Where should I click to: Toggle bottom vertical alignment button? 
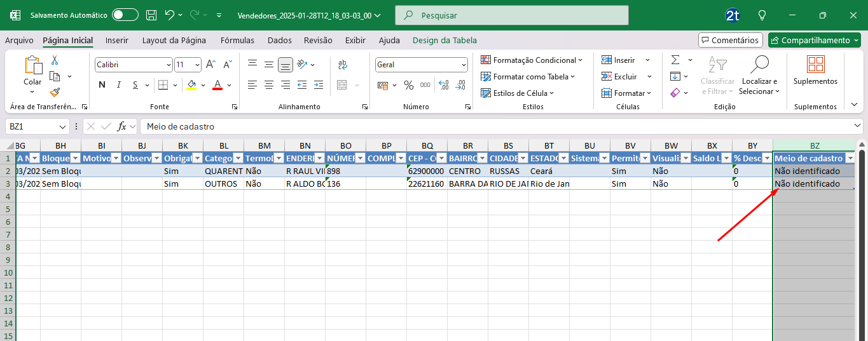(286, 65)
